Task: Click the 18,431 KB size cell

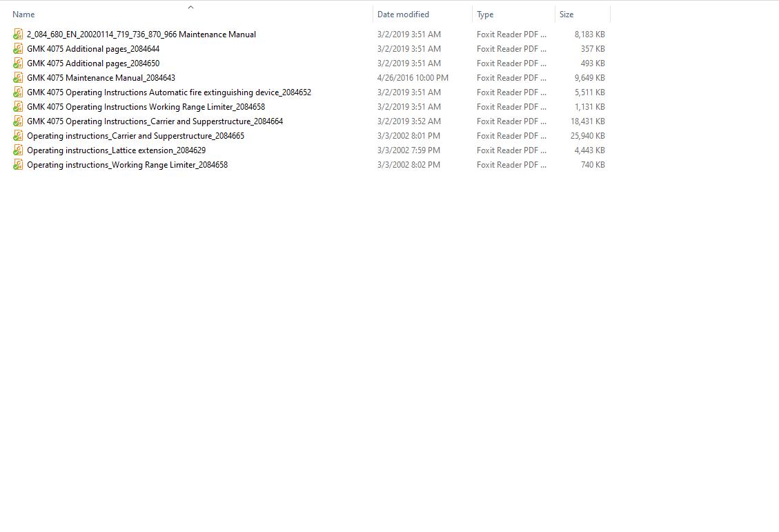Action: (x=588, y=121)
